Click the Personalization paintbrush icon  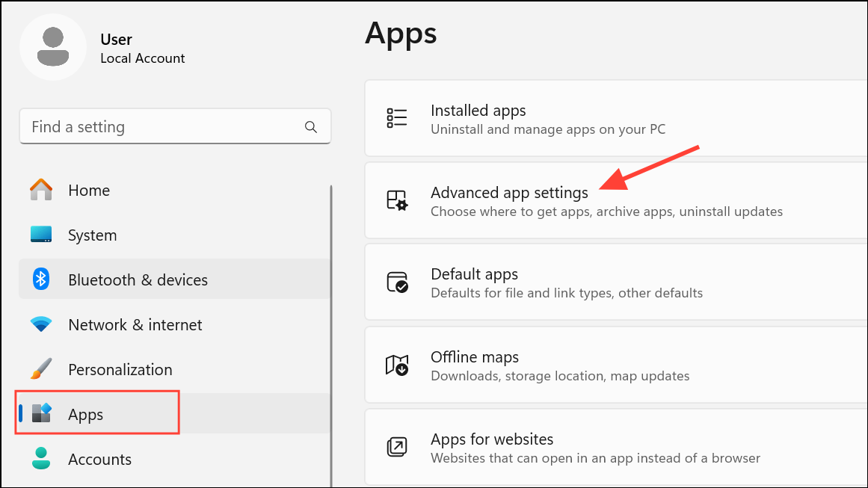[x=41, y=369]
